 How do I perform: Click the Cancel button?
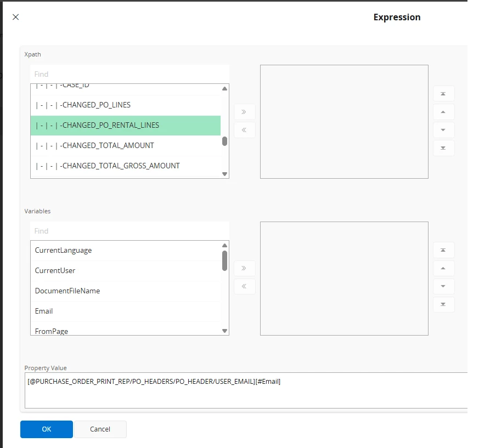pyautogui.click(x=100, y=429)
